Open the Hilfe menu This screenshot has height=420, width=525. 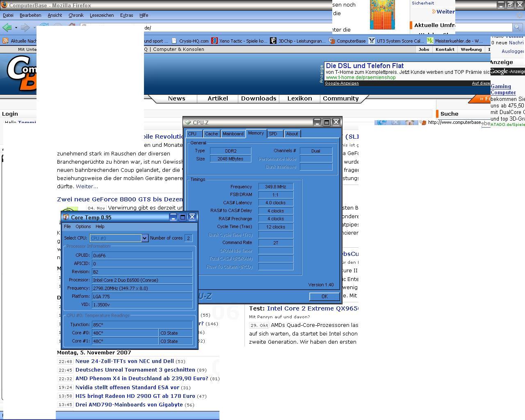(144, 15)
